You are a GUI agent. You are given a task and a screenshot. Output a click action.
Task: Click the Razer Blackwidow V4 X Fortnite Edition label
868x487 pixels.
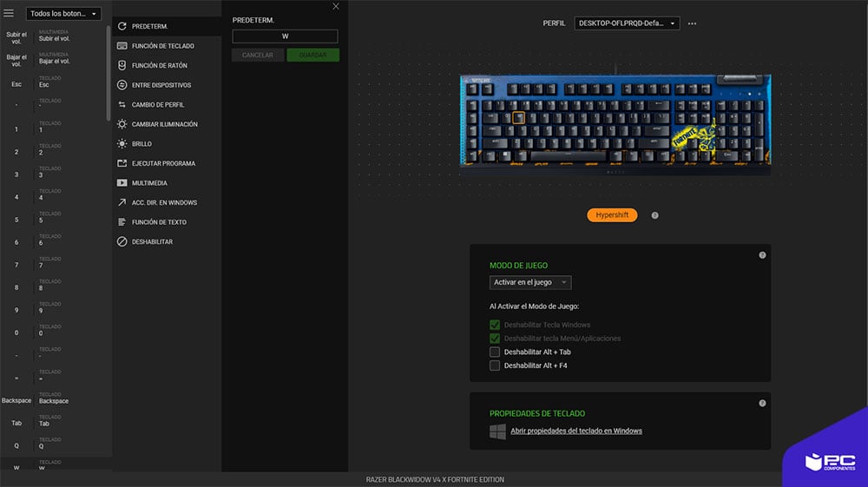pyautogui.click(x=435, y=480)
